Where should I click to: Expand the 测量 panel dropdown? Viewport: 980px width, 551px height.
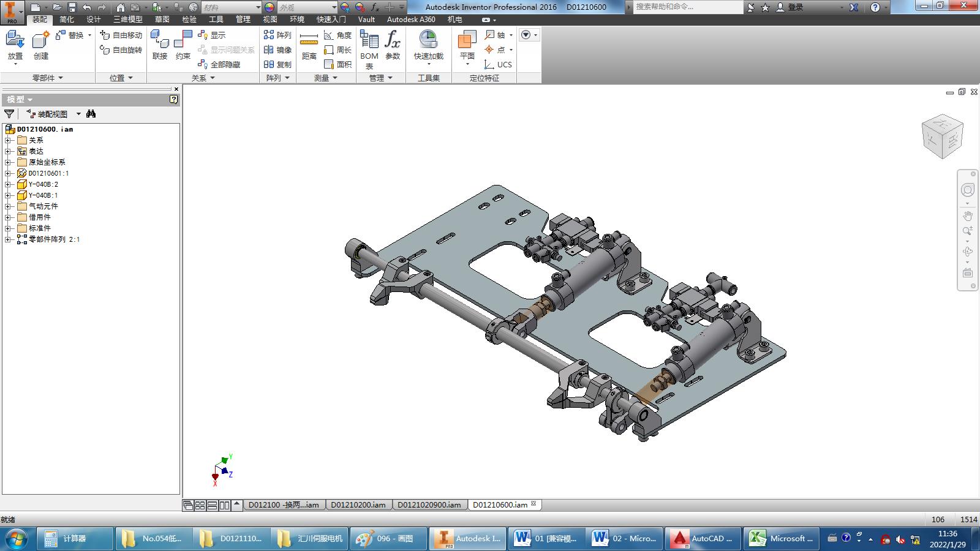(326, 78)
